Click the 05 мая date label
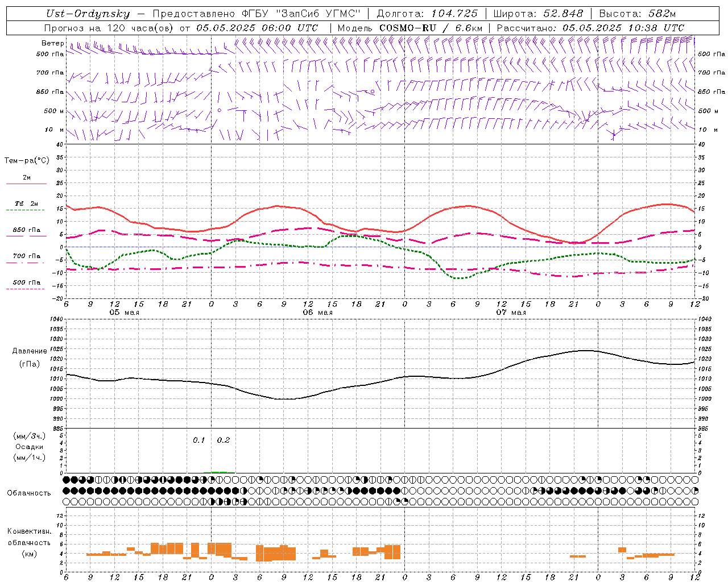The width and height of the screenshot is (728, 582). pyautogui.click(x=125, y=313)
